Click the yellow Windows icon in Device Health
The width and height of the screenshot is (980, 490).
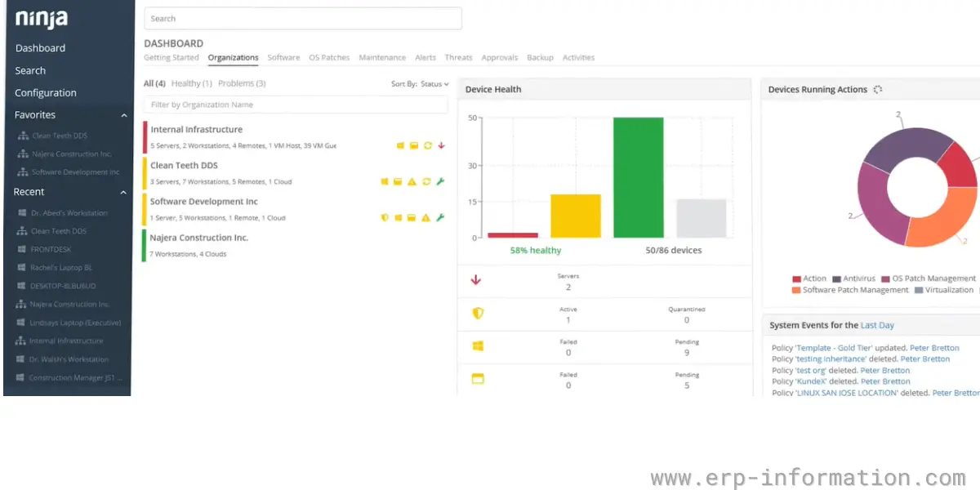[x=478, y=345]
